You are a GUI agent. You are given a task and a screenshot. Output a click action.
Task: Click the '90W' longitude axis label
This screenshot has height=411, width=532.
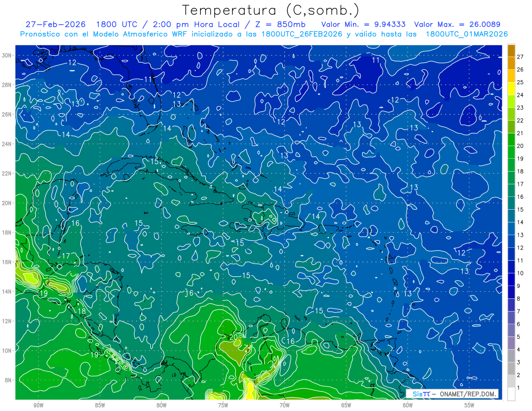38,405
